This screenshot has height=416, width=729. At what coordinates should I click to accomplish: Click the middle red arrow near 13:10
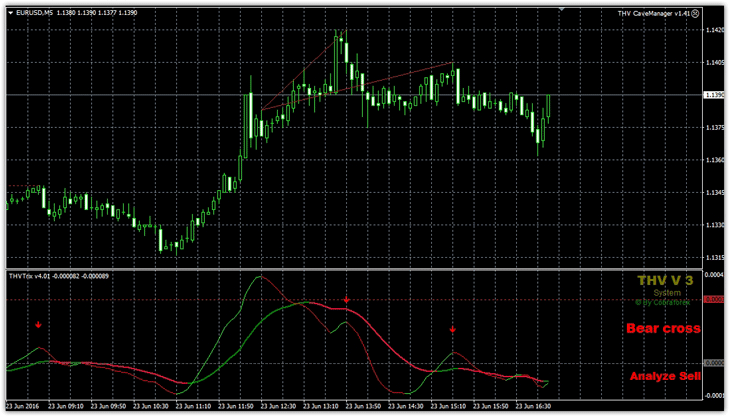pos(346,299)
